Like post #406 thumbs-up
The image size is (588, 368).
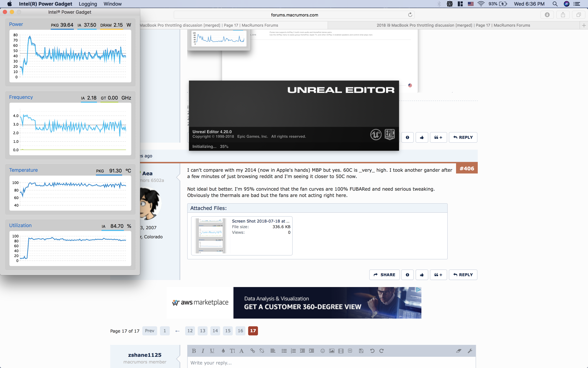[422, 275]
